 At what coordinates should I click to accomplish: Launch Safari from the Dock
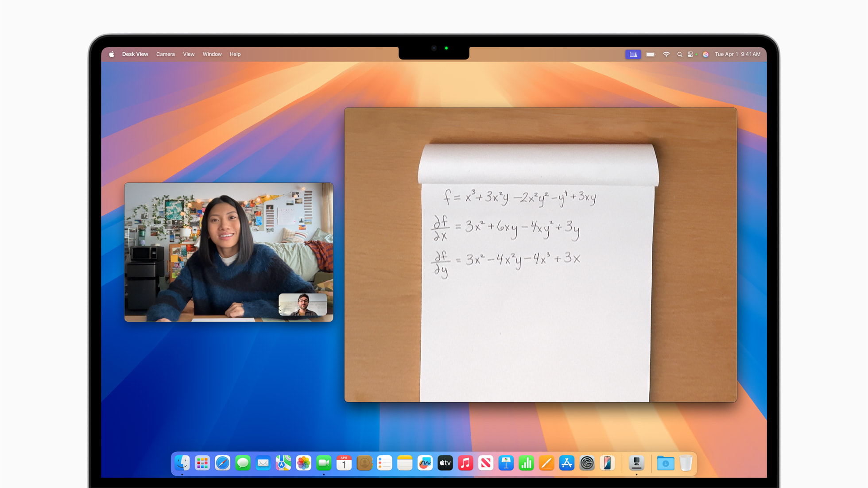coord(223,463)
